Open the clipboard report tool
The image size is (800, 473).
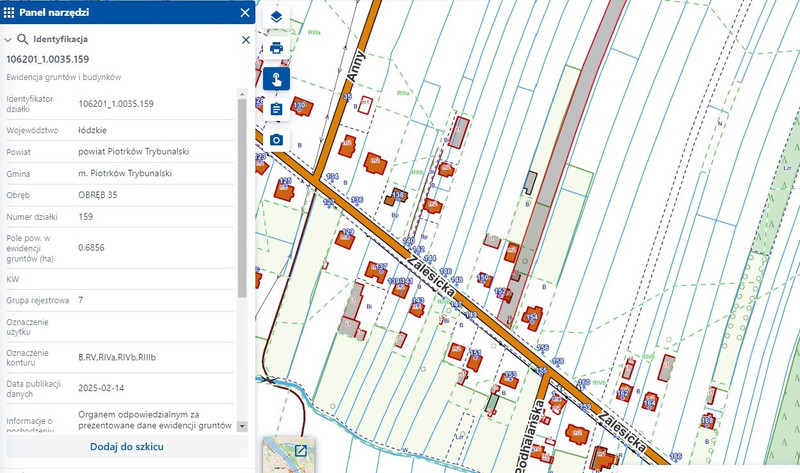click(276, 109)
